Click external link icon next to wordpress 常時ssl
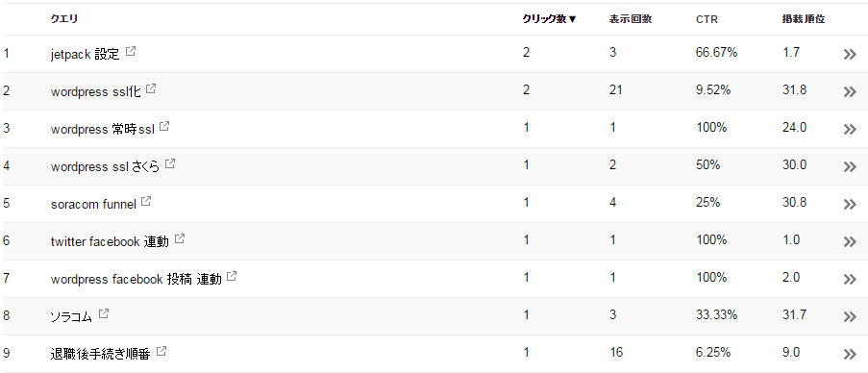This screenshot has height=373, width=868. pos(163,126)
